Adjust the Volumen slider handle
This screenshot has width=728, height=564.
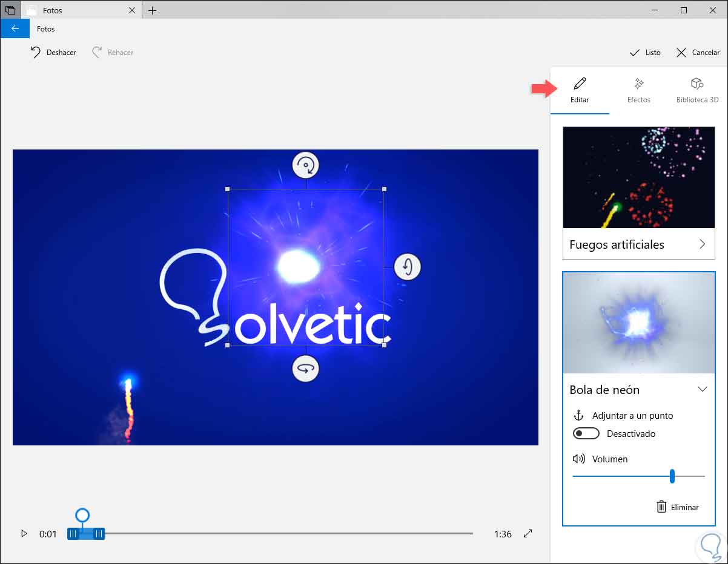672,476
